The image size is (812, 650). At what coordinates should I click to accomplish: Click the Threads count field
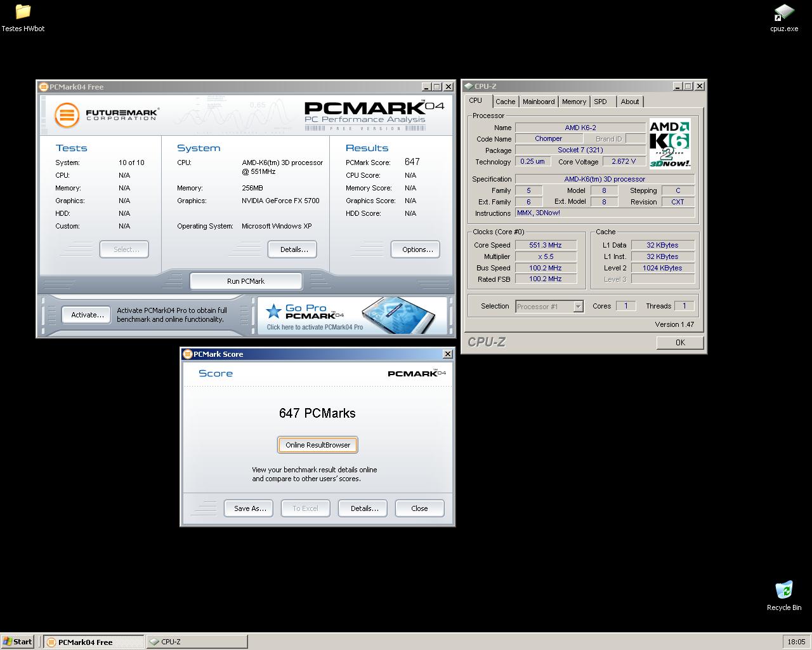[x=684, y=306]
